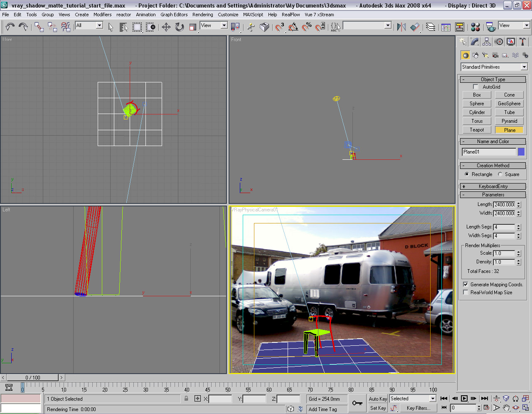The image size is (532, 414).
Task: Toggle the 3D Snaps magnet icon
Action: pos(280,27)
